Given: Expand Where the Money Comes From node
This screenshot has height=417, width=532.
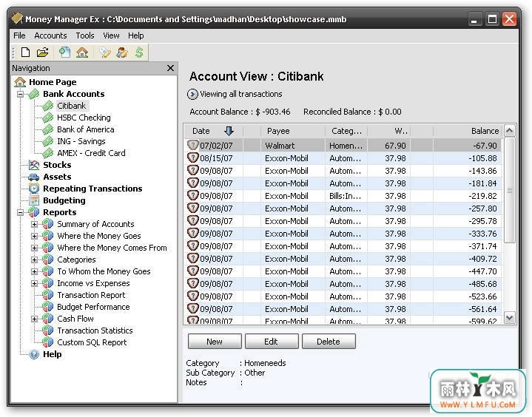Looking at the screenshot, I should pos(34,248).
